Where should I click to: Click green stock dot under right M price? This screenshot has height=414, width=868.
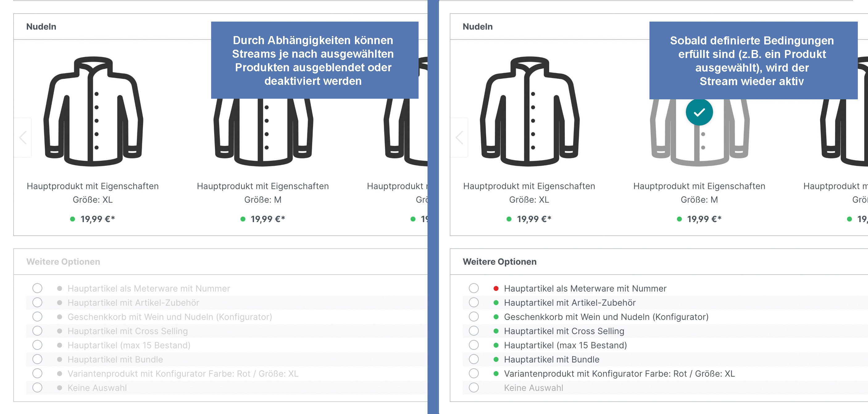pyautogui.click(x=679, y=219)
